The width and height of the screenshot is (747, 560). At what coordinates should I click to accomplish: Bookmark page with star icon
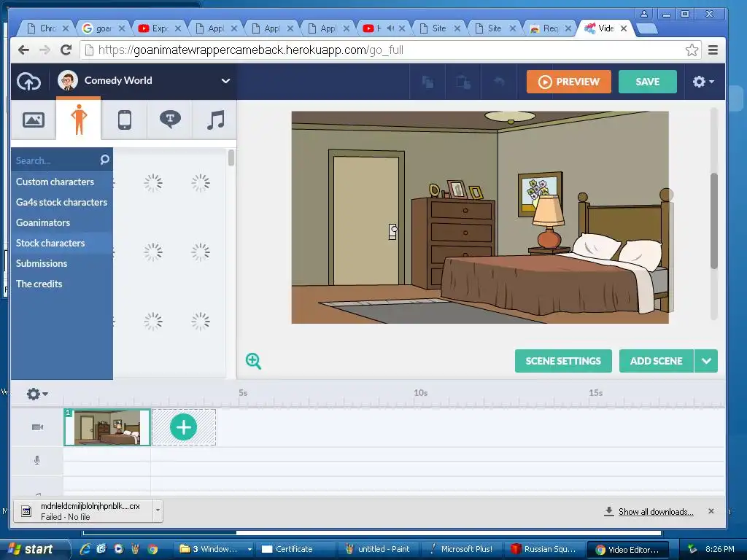pyautogui.click(x=692, y=50)
